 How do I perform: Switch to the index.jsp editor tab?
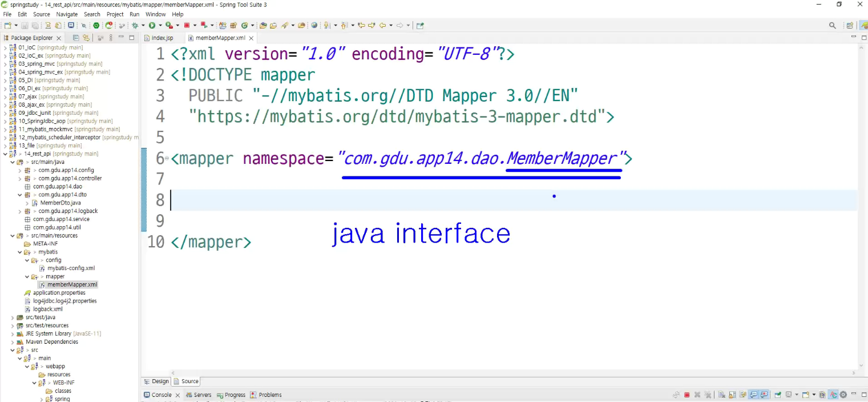point(162,38)
